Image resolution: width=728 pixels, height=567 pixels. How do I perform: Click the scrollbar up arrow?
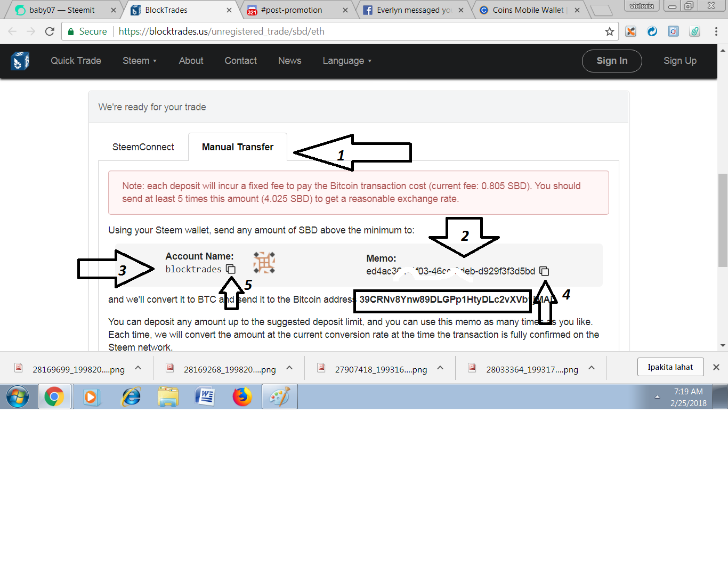click(x=723, y=51)
